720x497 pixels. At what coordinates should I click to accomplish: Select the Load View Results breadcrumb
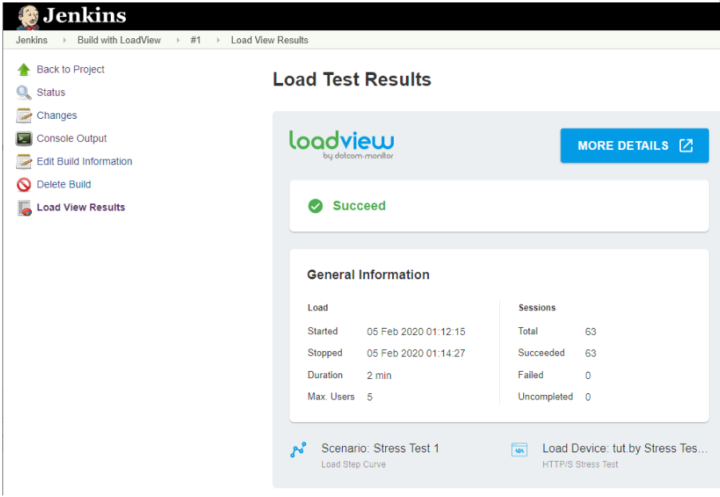270,40
